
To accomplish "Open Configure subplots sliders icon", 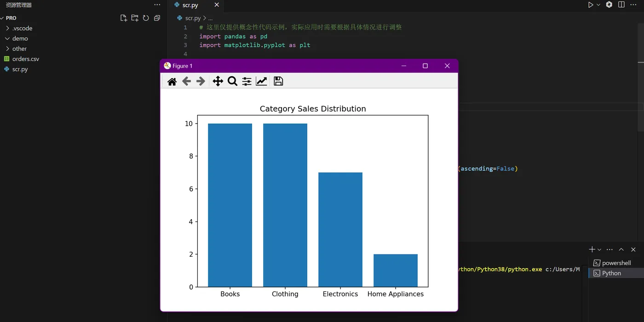I will coord(247,81).
